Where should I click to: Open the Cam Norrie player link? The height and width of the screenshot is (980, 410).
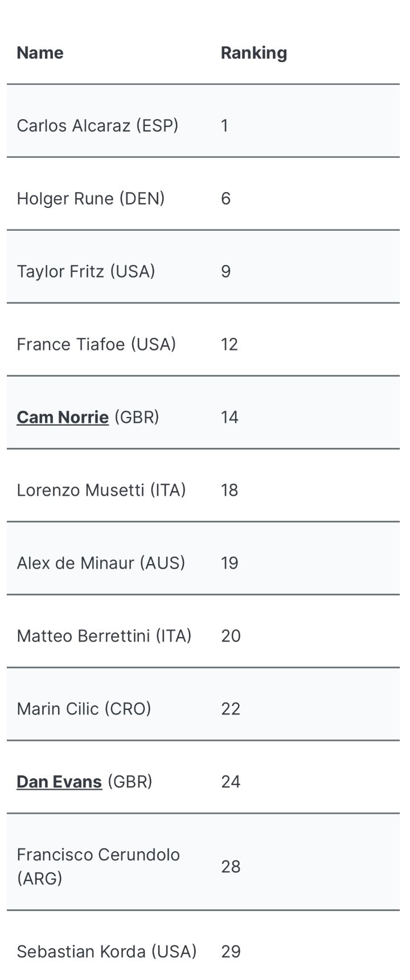(x=63, y=417)
